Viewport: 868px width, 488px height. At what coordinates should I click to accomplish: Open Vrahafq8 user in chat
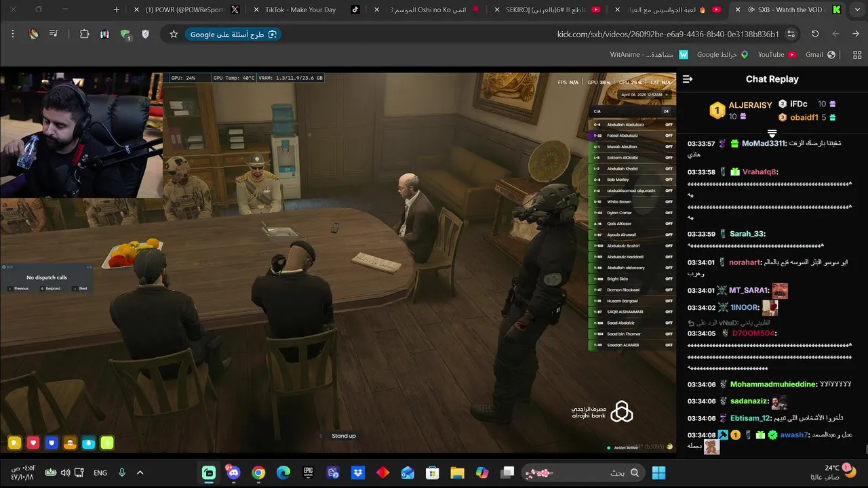click(760, 172)
